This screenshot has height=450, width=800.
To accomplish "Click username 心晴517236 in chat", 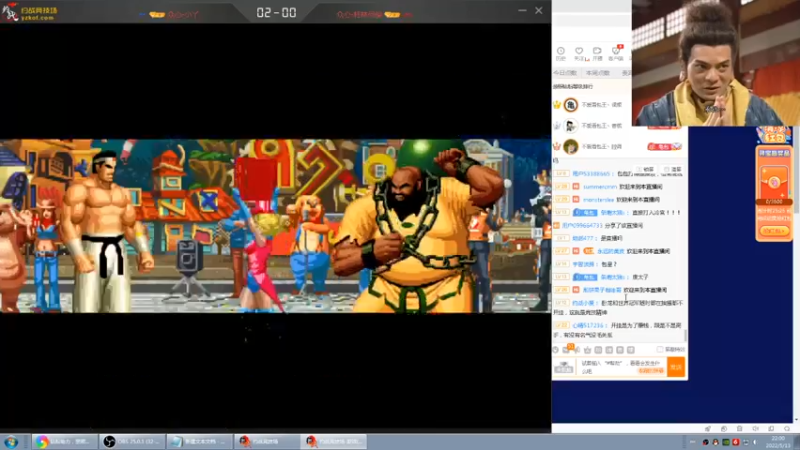I will (588, 325).
